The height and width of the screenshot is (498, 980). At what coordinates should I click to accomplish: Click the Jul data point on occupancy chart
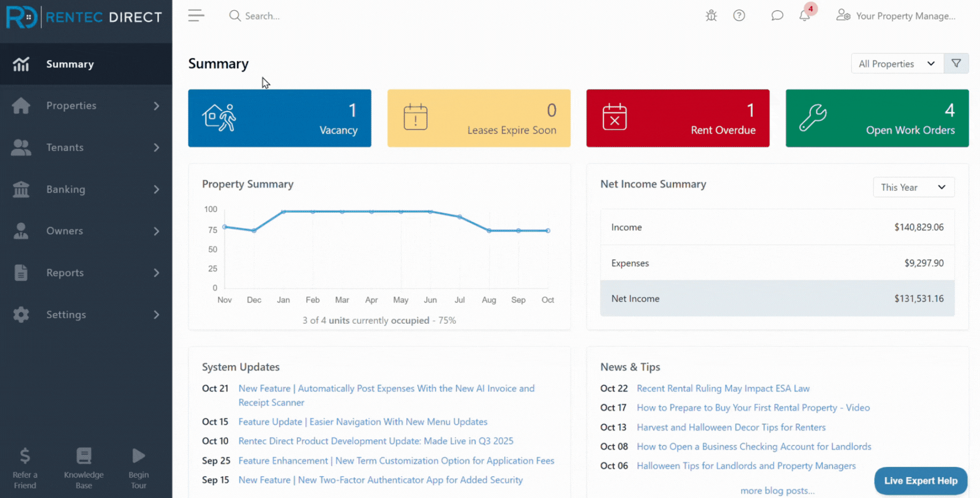pos(460,217)
